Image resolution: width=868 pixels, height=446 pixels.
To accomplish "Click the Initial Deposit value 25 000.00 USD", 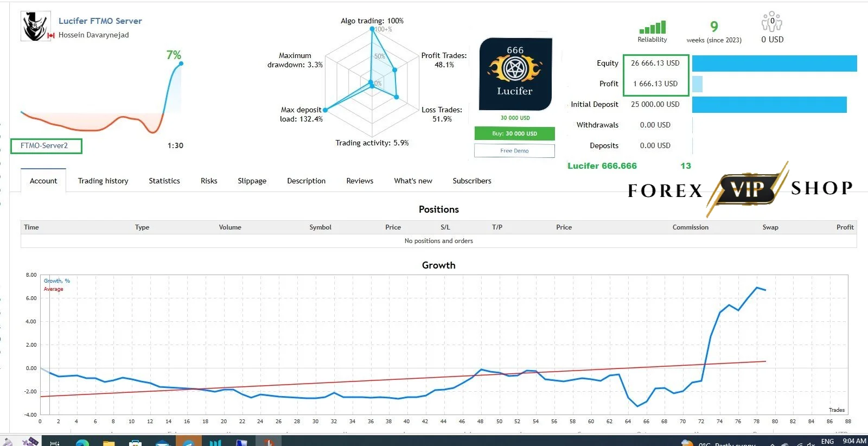I will tap(655, 104).
